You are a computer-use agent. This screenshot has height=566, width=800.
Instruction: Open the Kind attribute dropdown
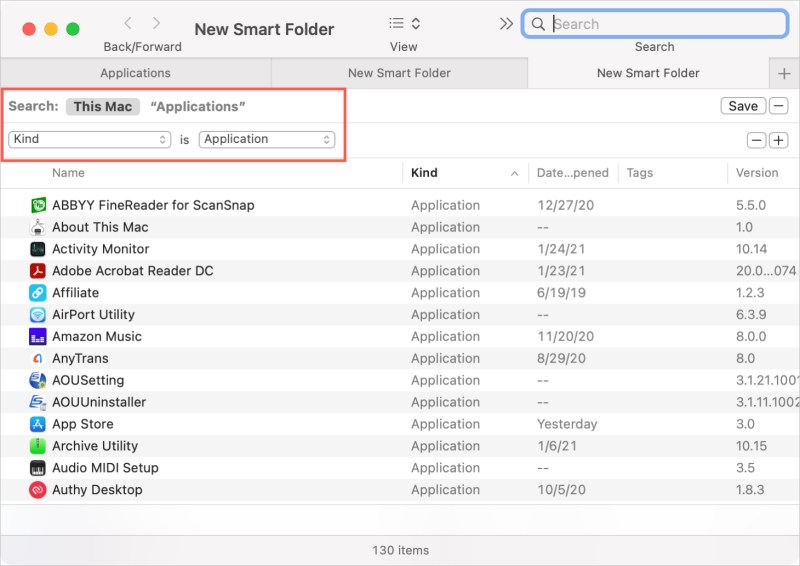[90, 139]
